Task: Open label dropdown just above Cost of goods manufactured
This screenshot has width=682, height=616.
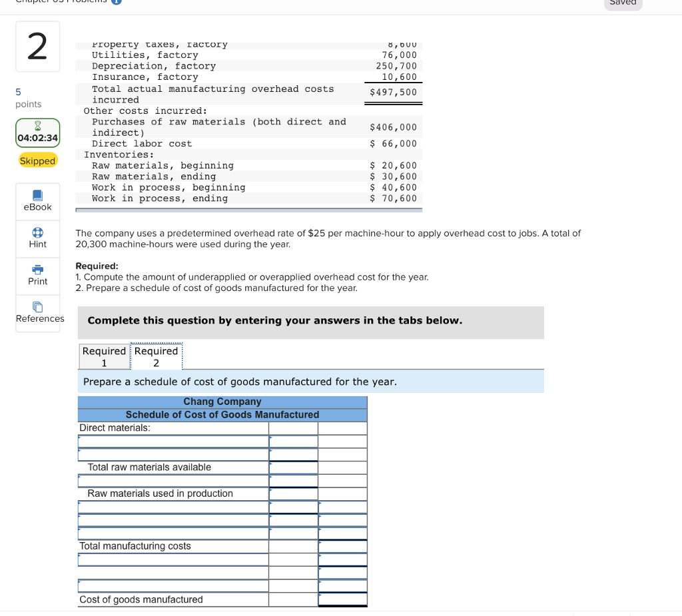Action: click(173, 585)
